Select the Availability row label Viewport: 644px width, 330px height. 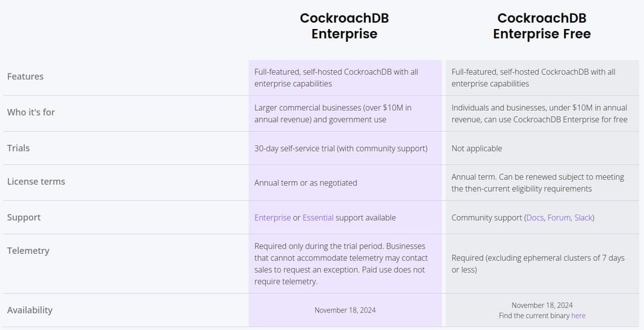click(30, 310)
